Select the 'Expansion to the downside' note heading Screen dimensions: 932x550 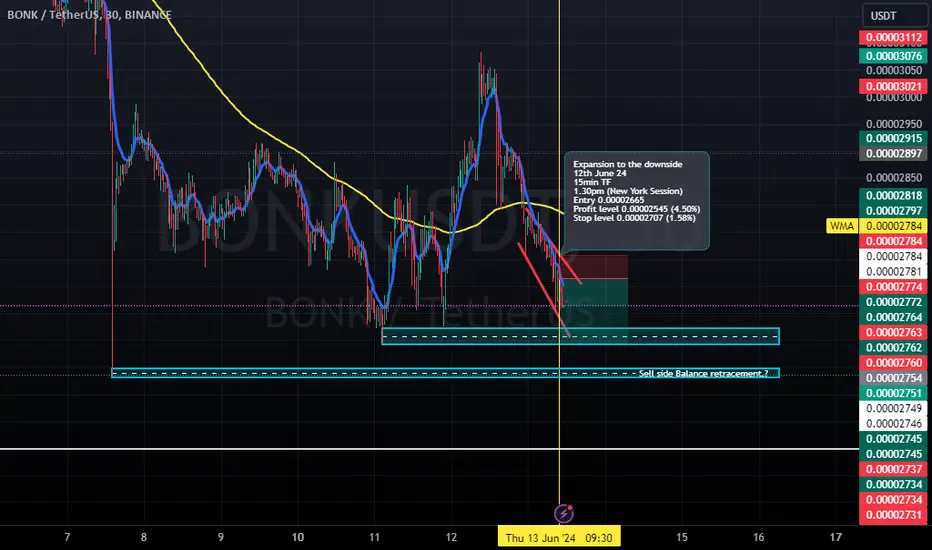click(628, 164)
